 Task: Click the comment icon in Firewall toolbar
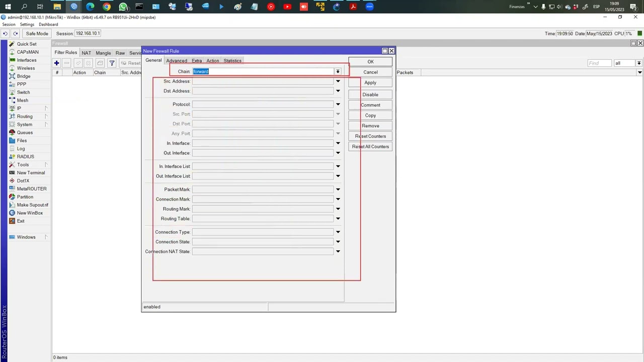click(100, 63)
